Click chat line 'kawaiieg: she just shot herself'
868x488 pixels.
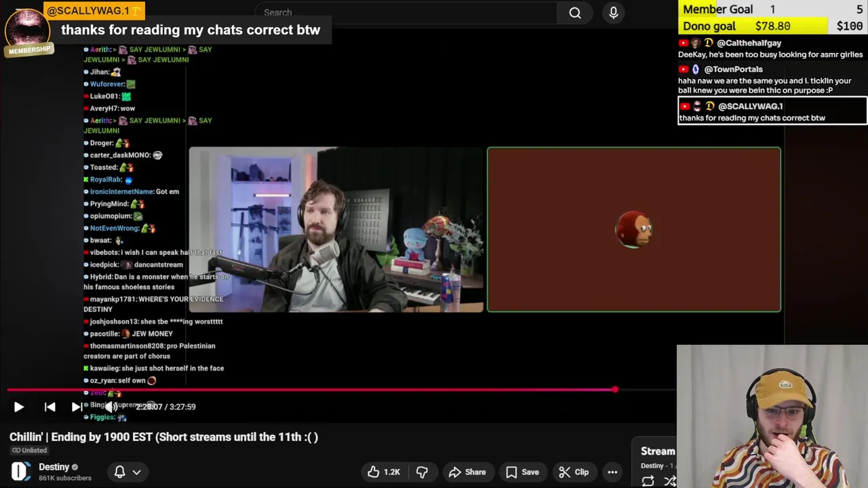coord(154,369)
